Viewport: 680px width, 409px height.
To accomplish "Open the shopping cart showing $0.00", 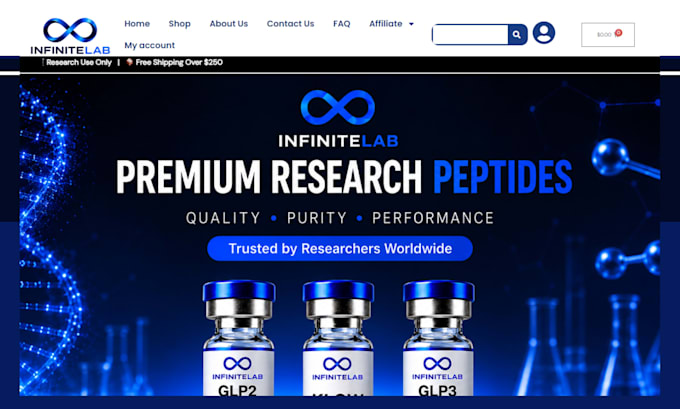I will [608, 35].
